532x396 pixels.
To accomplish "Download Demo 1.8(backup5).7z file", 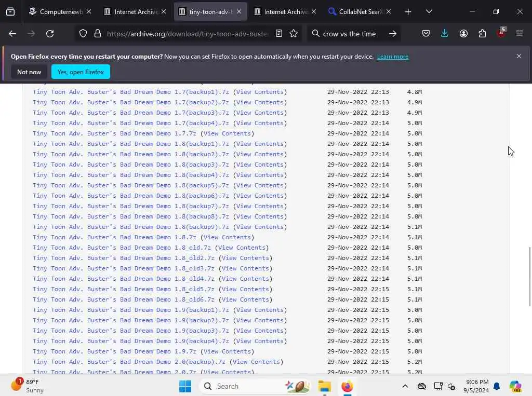I will pyautogui.click(x=131, y=185).
